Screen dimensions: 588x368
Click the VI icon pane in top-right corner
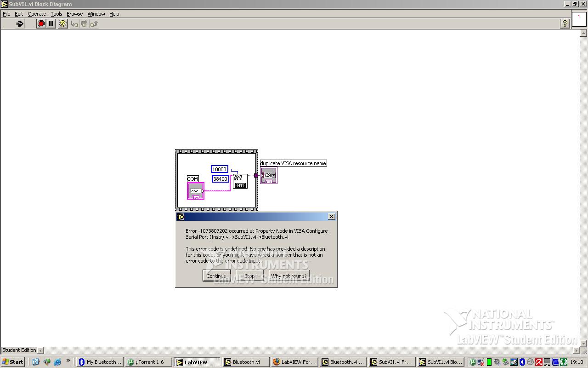point(579,19)
